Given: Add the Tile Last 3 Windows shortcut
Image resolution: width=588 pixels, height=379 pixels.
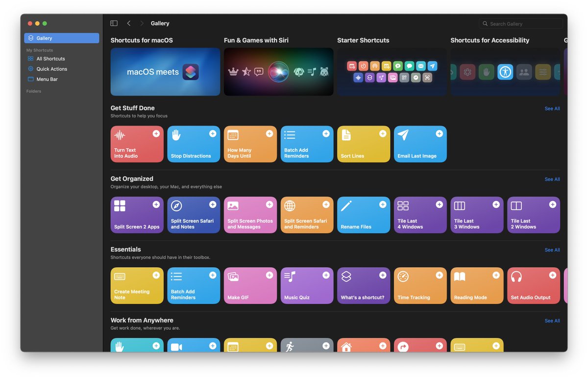Looking at the screenshot, I should coord(496,204).
